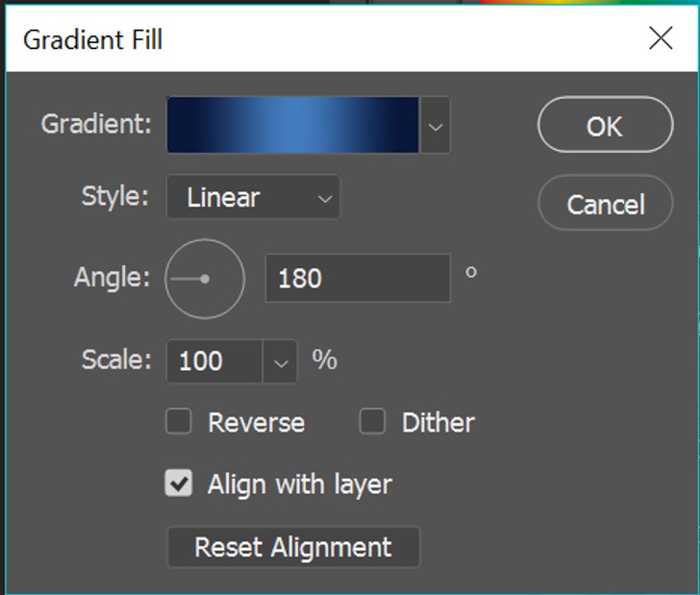Close the Gradient Fill dialog
Image resolution: width=700 pixels, height=595 pixels.
click(x=661, y=38)
